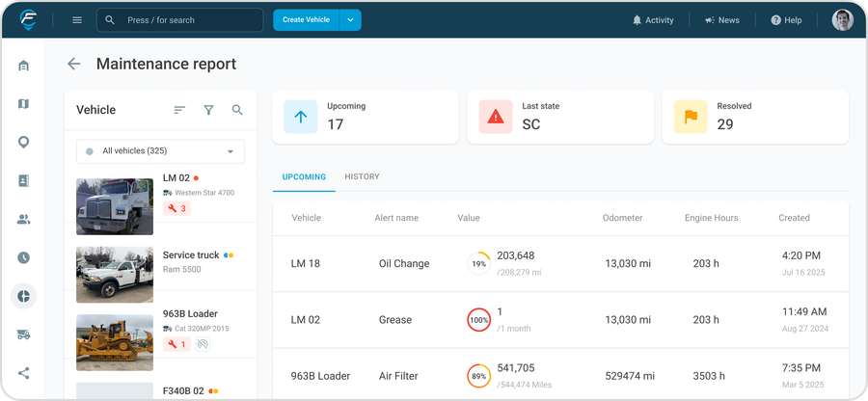Open the LM 18 table row cell
The image size is (868, 401).
tap(306, 264)
